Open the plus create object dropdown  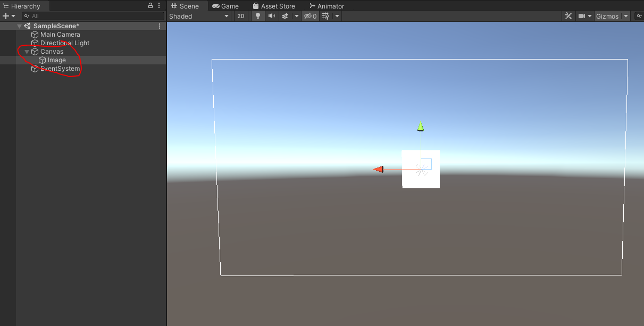pos(9,16)
